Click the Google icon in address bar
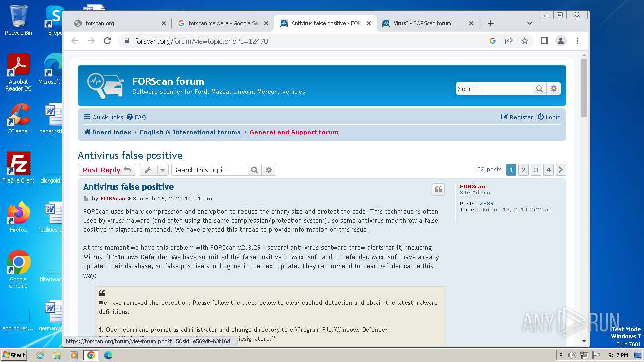 493,41
